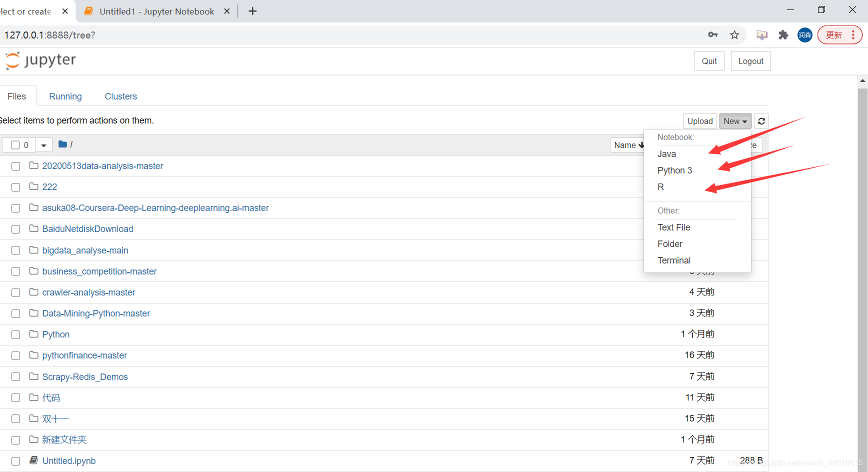Collapse the New dropdown button
Viewport: 868px width, 472px height.
pos(735,121)
